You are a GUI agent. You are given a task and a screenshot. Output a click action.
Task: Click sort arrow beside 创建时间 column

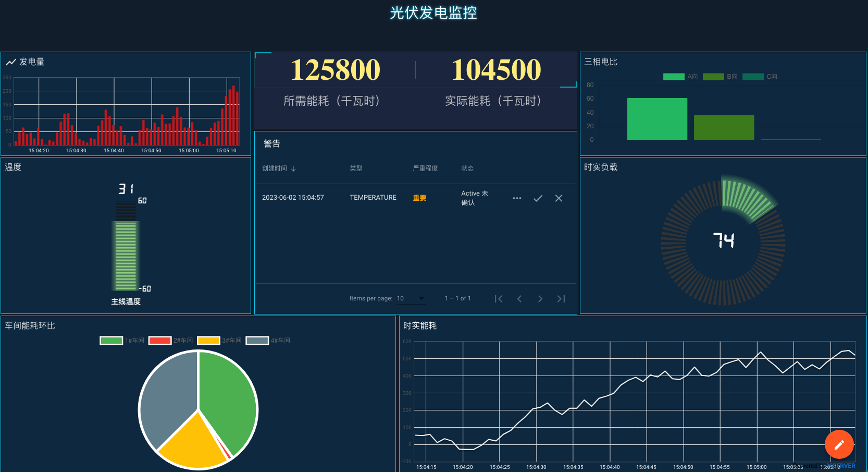pos(293,168)
